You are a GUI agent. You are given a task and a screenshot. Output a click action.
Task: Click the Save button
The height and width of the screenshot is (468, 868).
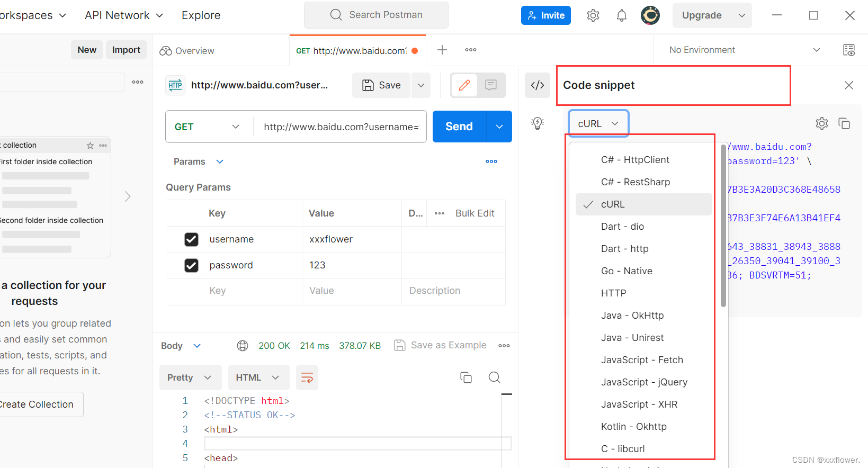click(x=381, y=85)
